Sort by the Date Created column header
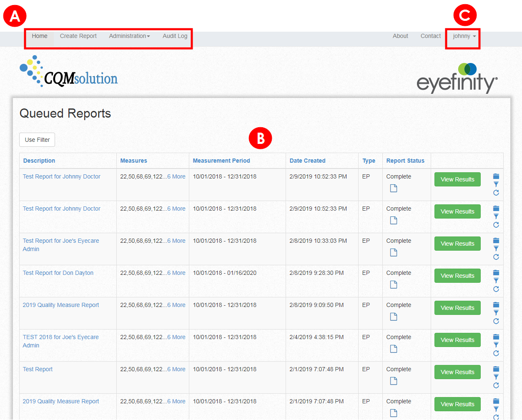Screen dimensions: 522x420 (x=307, y=161)
